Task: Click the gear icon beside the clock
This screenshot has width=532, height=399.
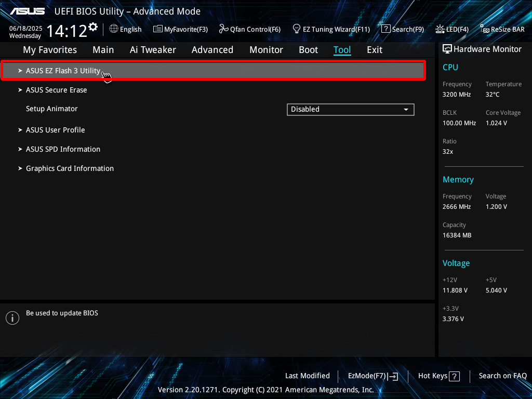Action: coord(92,27)
